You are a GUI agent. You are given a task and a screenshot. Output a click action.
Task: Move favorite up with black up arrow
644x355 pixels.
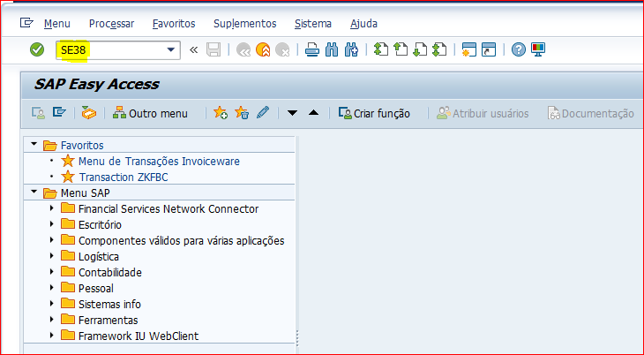[313, 112]
